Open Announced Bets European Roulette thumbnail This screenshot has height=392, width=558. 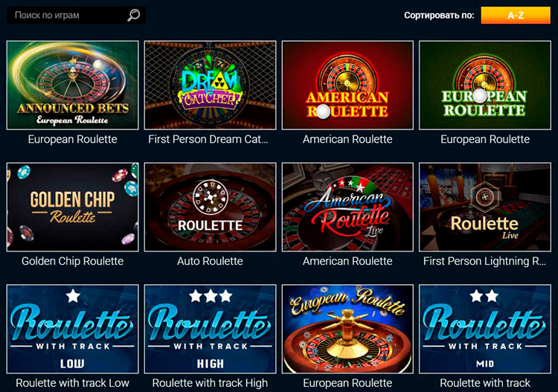(x=73, y=85)
